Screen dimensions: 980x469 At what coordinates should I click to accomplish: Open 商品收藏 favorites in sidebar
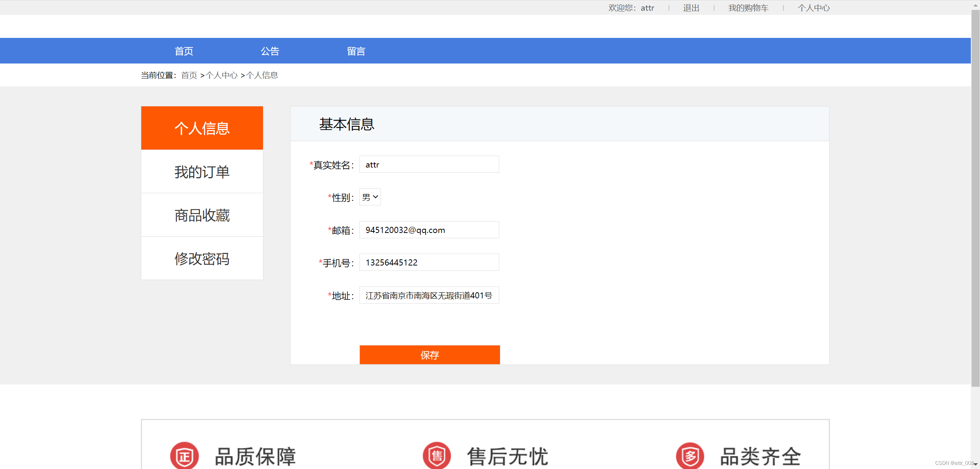click(x=202, y=215)
